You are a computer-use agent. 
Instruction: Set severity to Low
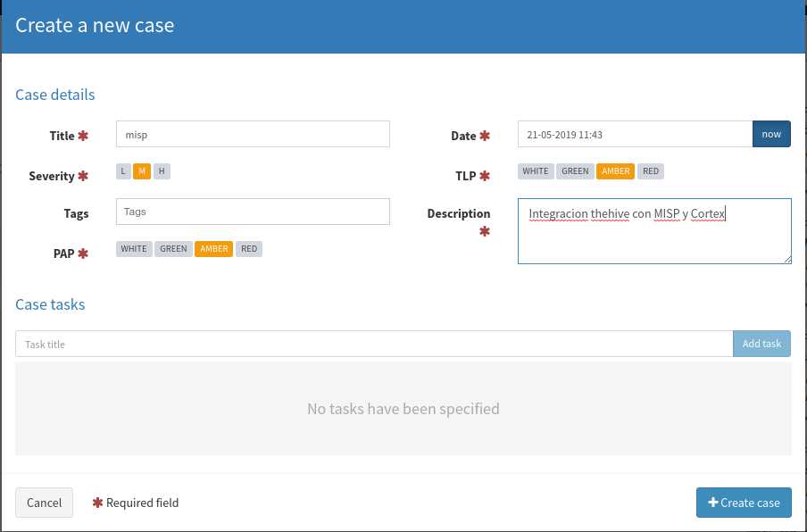tap(122, 170)
